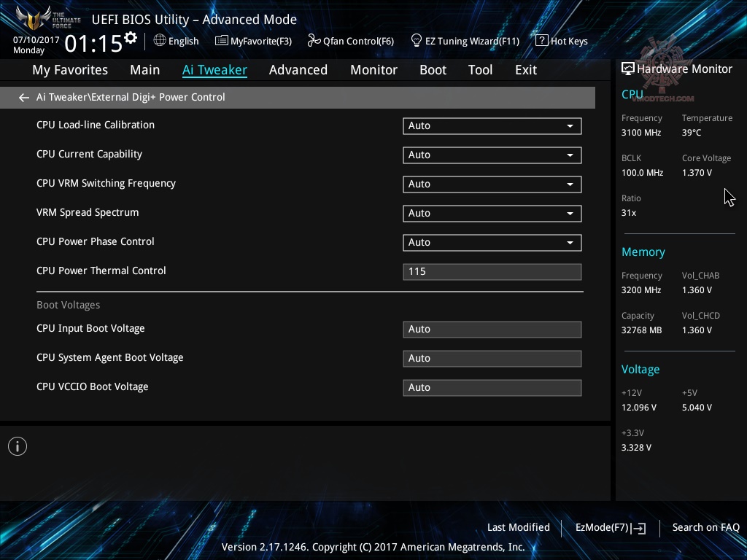Click the CPU Power Thermal Control label
747x560 pixels.
[x=101, y=271]
